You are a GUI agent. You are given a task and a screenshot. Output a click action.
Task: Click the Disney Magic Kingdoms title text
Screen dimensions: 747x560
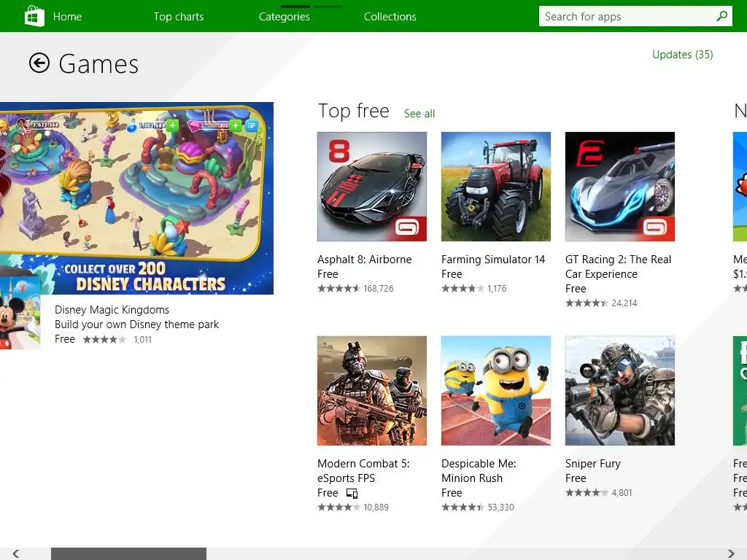coord(112,310)
